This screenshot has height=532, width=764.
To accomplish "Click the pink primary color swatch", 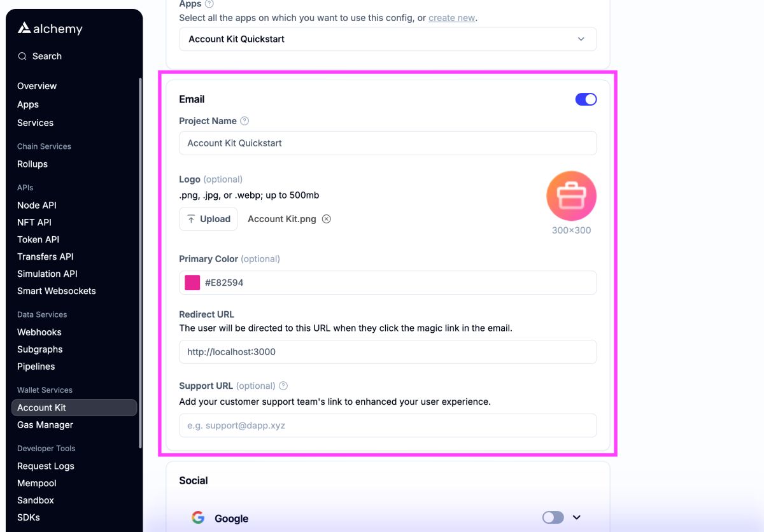I will click(192, 283).
